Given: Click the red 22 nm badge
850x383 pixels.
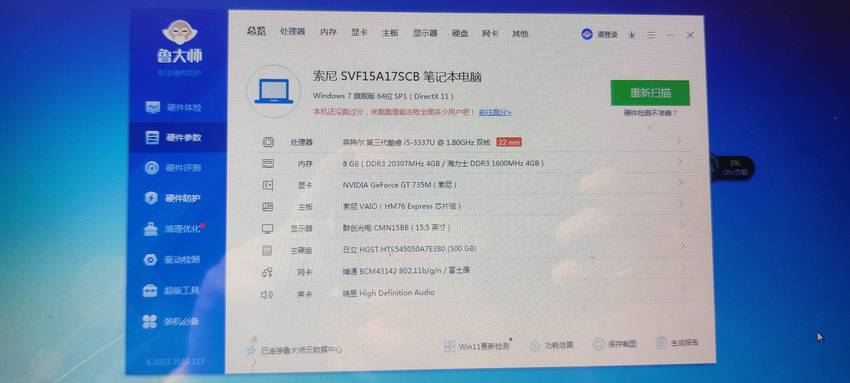Looking at the screenshot, I should tap(509, 142).
